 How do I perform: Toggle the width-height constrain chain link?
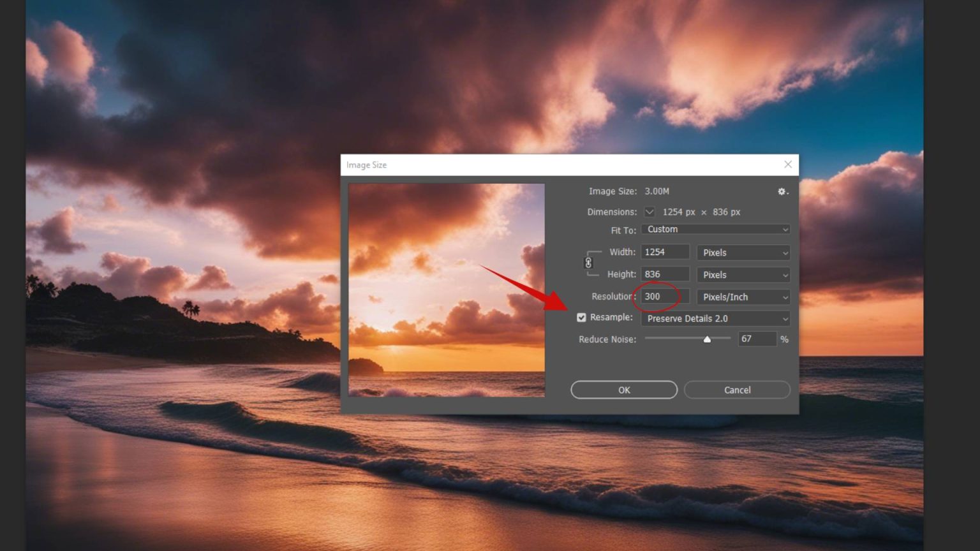coord(588,263)
